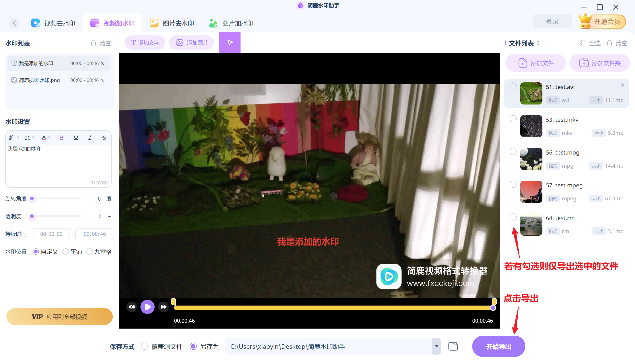Viewport: 635px width, 364px height.
Task: Open folder browser beside save path
Action: click(453, 346)
